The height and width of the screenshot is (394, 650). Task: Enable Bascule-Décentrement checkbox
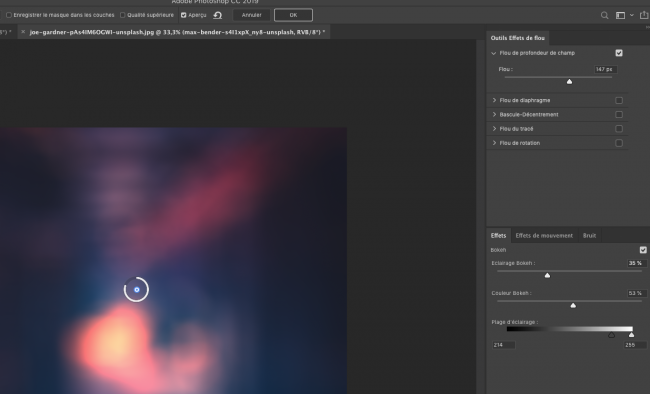pos(619,114)
